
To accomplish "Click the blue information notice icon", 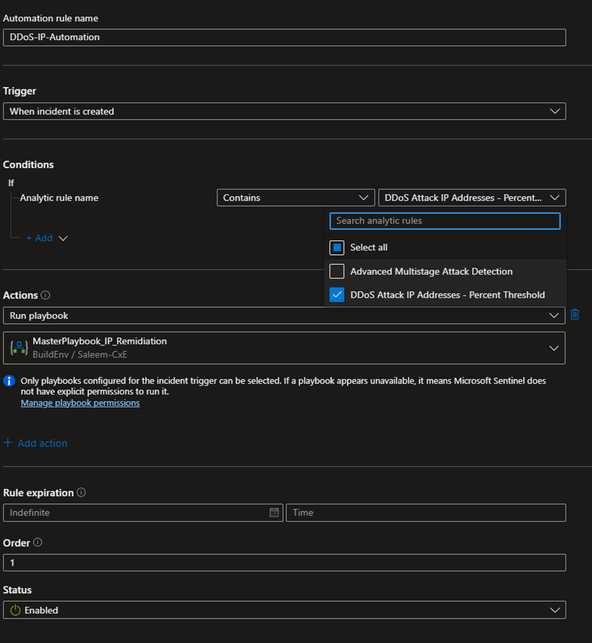I will pos(9,381).
